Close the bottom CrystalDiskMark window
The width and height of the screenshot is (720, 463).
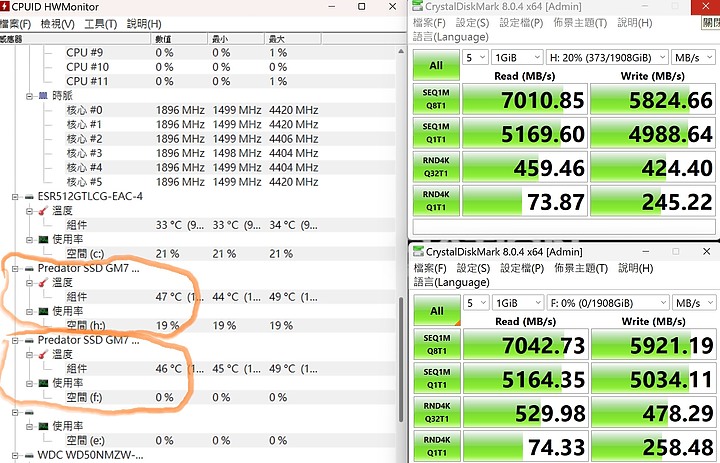[706, 251]
